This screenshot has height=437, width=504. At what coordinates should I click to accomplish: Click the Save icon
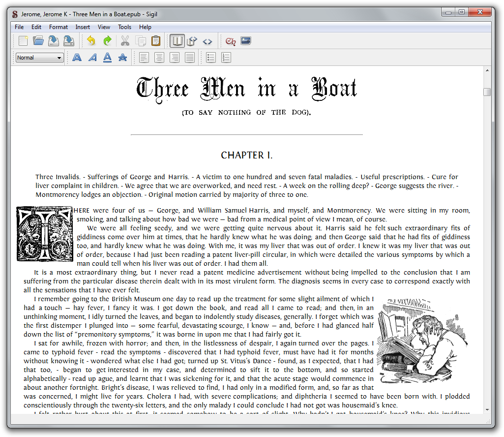pyautogui.click(x=54, y=41)
